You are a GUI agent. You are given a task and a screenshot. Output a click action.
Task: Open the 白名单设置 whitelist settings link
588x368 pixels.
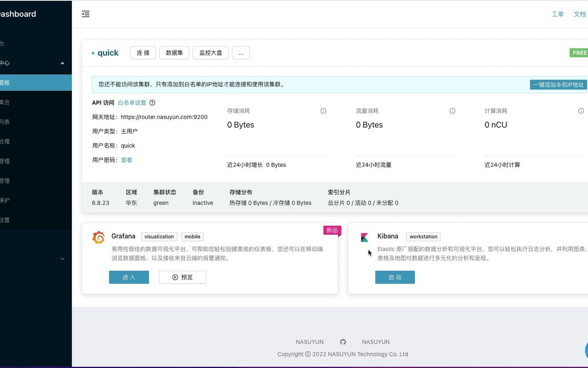tap(132, 103)
